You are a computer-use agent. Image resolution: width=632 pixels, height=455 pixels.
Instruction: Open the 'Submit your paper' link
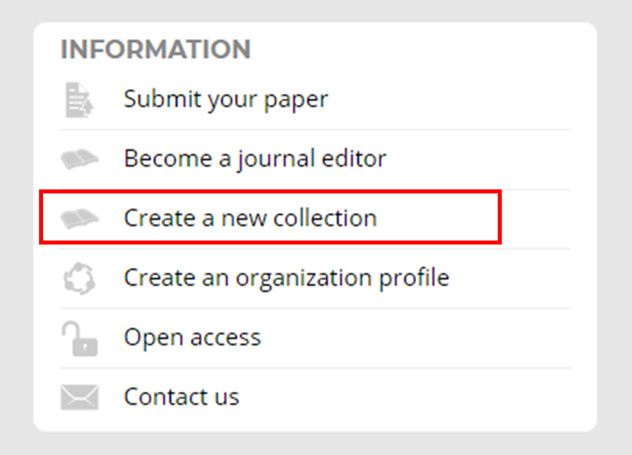(226, 99)
